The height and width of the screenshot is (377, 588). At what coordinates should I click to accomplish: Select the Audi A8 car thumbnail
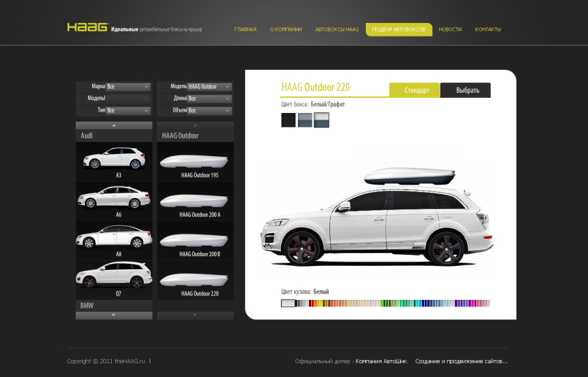point(114,241)
